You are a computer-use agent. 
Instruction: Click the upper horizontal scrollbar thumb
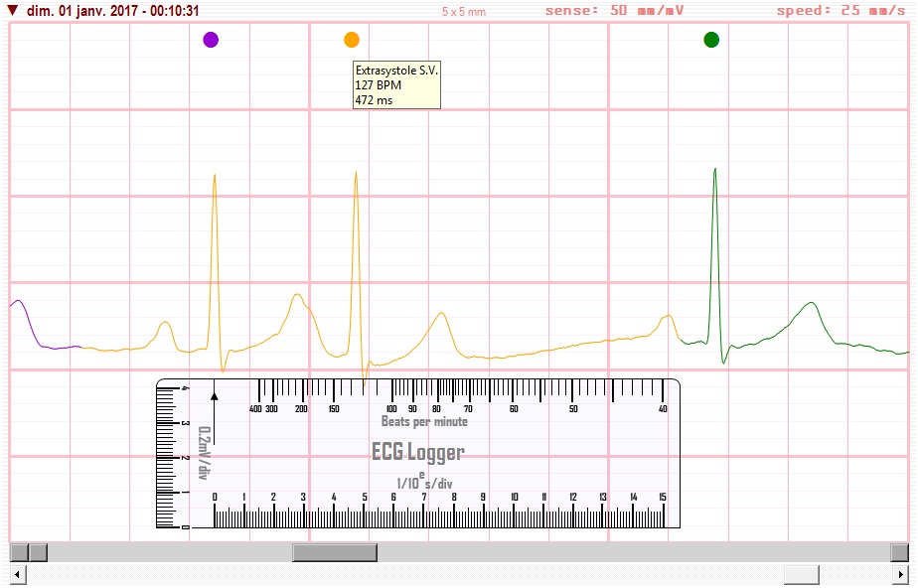335,552
